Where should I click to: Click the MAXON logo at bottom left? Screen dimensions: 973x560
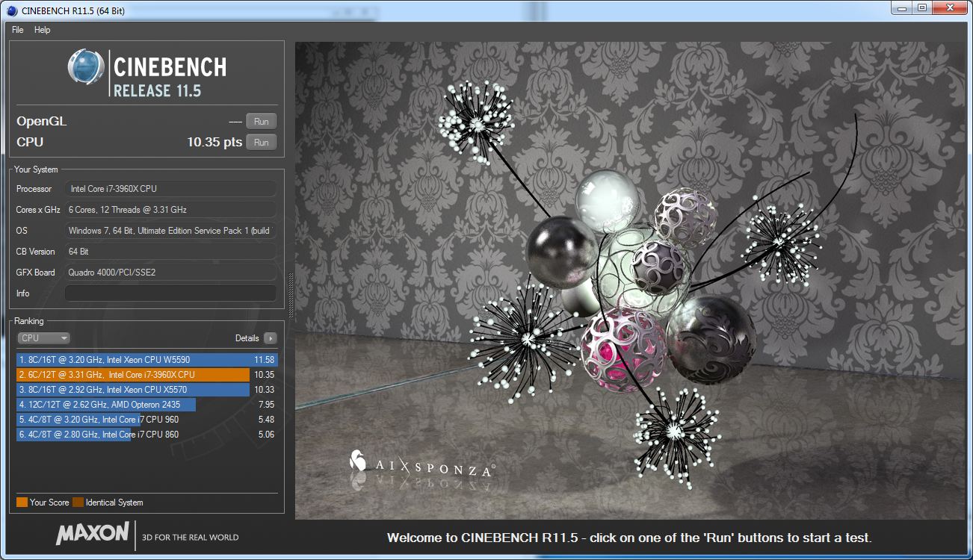93,533
